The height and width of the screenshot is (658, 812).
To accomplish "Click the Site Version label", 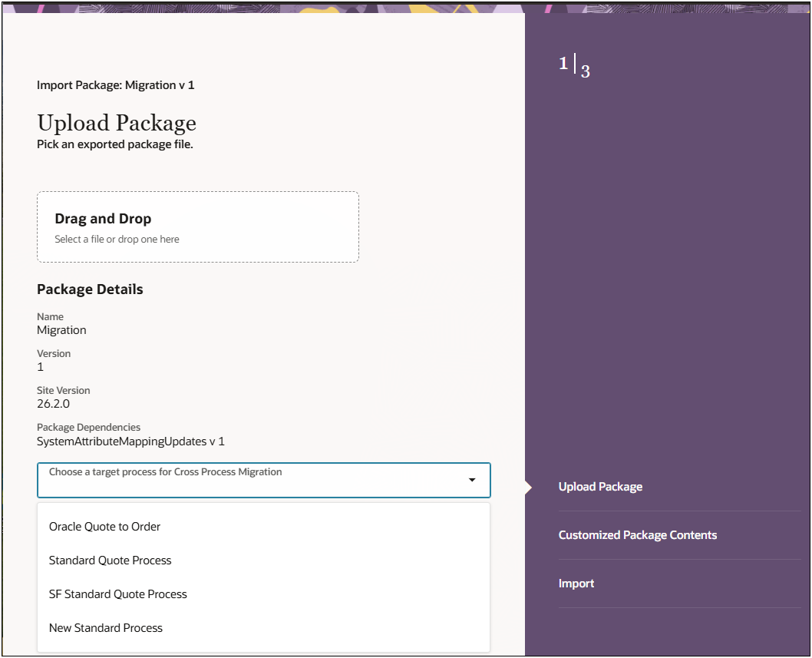I will pos(63,390).
